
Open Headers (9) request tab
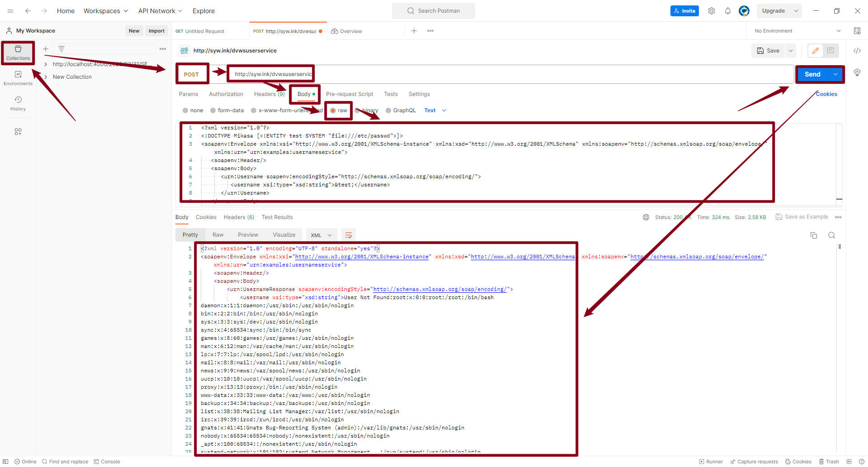pyautogui.click(x=269, y=94)
